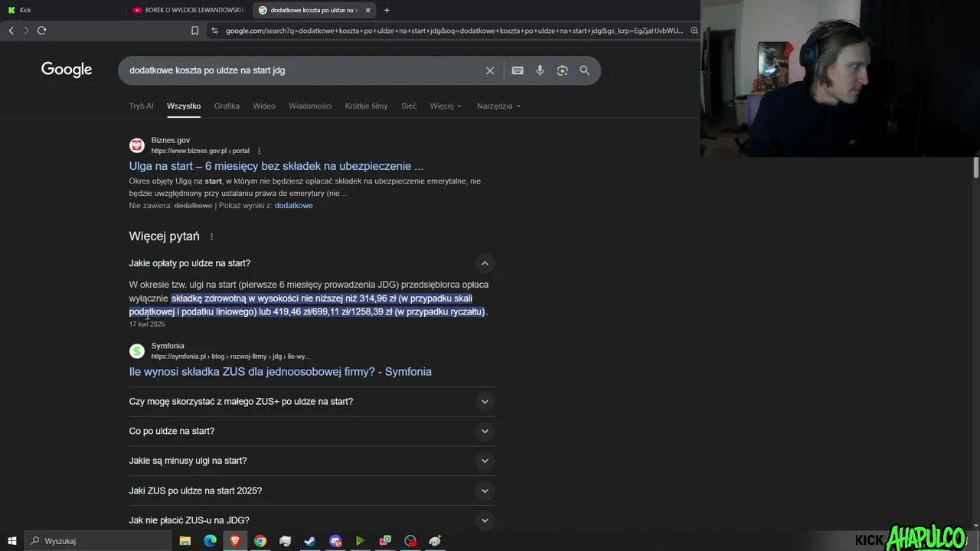Click the green play-arrow taskbar app
This screenshot has width=980, height=551.
[360, 541]
